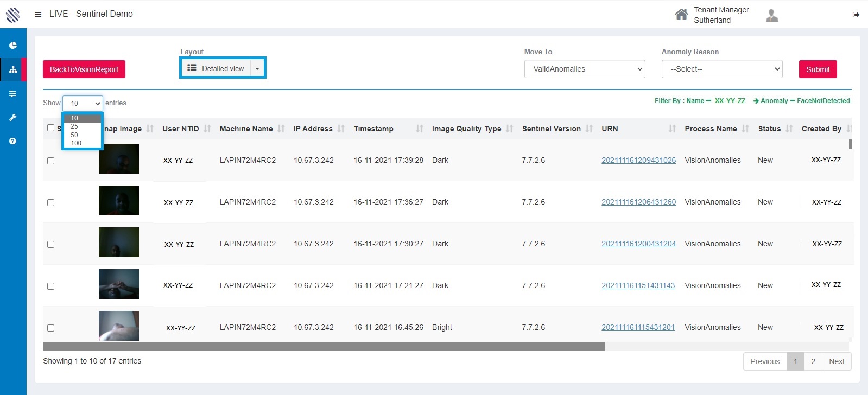Open the Anomaly Reason select dropdown
This screenshot has width=868, height=395.
(721, 69)
